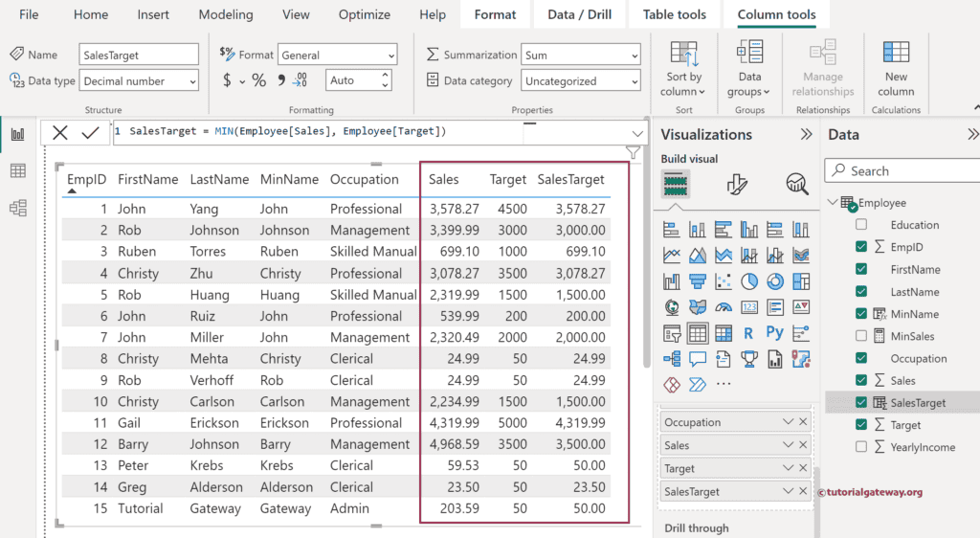Choose the Pie chart visual

[x=748, y=281]
